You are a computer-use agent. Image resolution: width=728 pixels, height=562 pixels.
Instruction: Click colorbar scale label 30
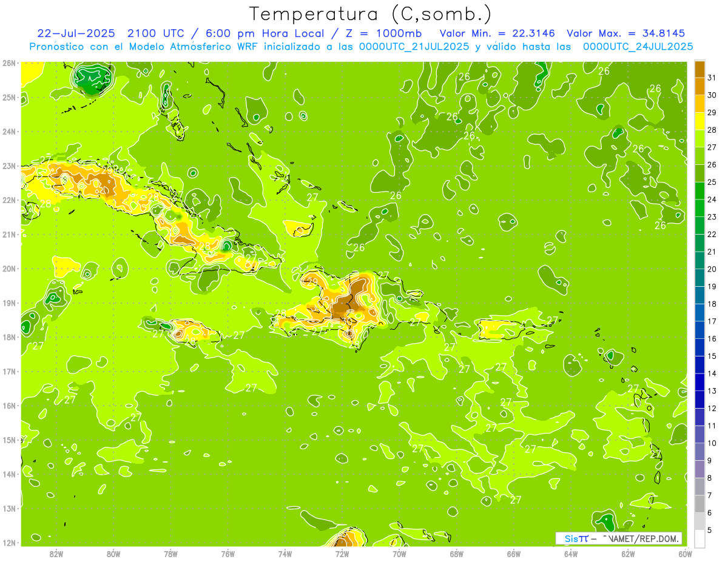point(712,95)
